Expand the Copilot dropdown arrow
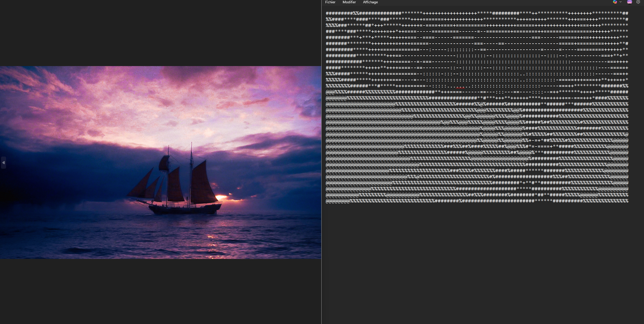 [621, 2]
